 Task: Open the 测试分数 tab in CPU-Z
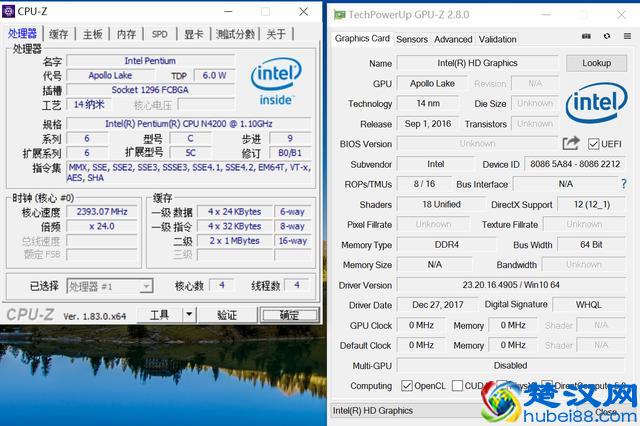point(235,34)
